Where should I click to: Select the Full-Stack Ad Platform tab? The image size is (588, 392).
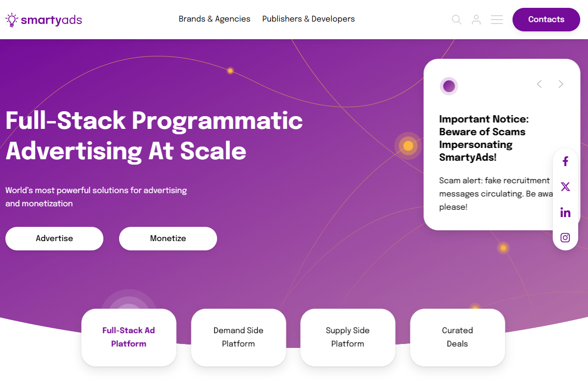pos(129,337)
